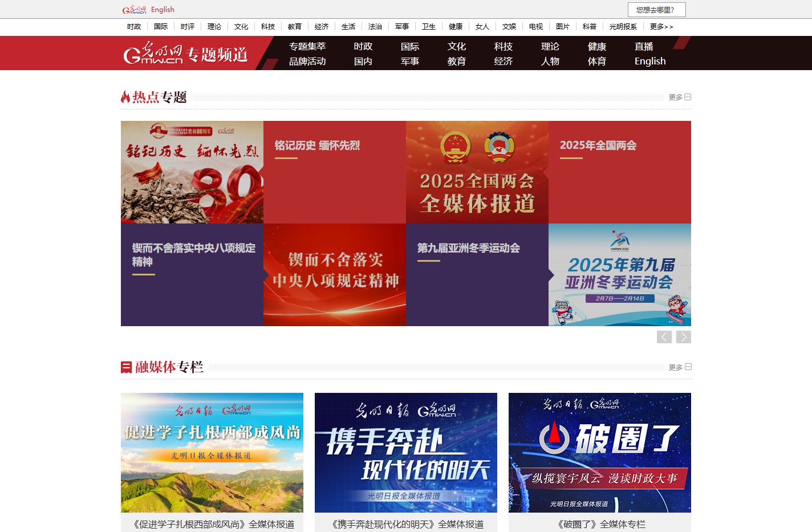The width and height of the screenshot is (812, 532).
Task: Expand 更多>> in the top category bar
Action: (x=661, y=27)
